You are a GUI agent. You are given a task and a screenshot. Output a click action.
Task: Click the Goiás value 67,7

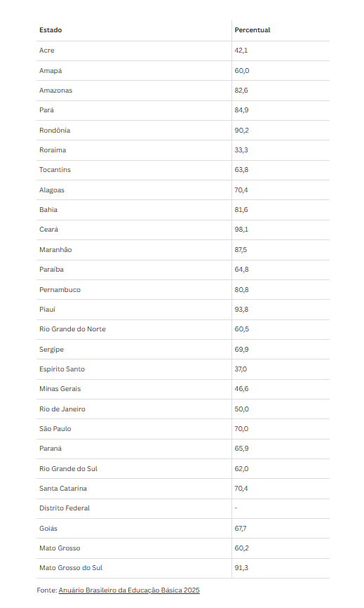(240, 529)
